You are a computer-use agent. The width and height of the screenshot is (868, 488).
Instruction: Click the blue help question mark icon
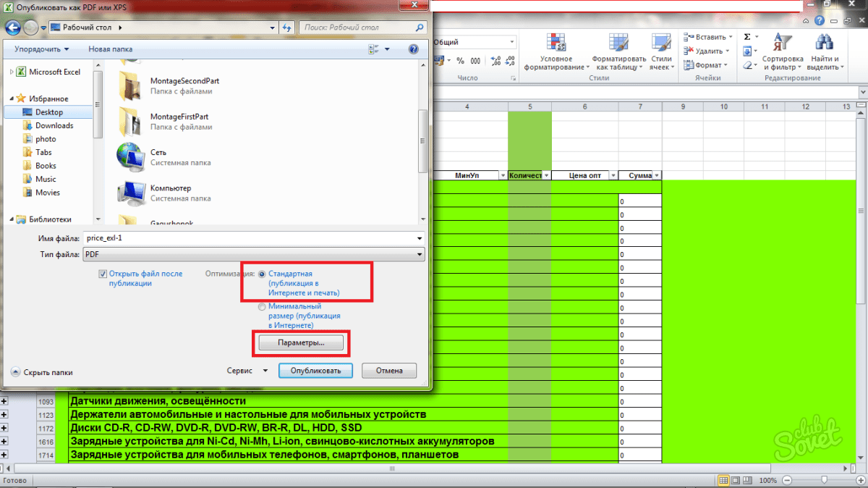click(x=413, y=49)
